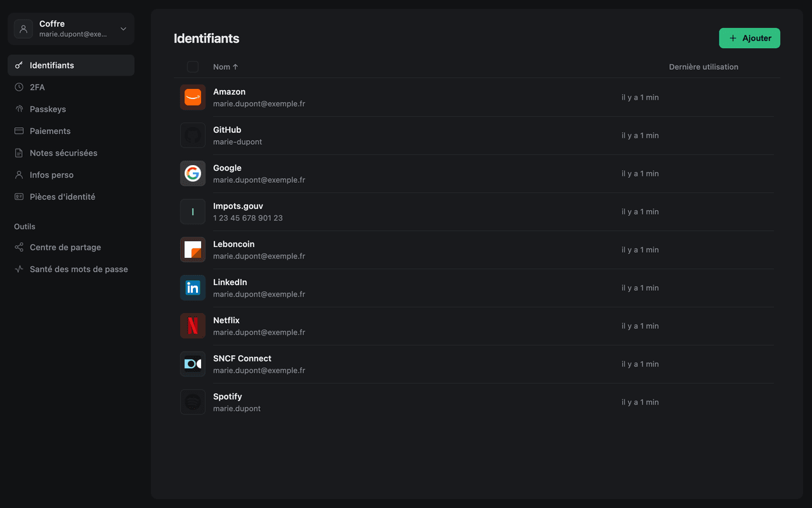The image size is (812, 508).
Task: Tick the select-all checkbox in header
Action: click(x=193, y=67)
